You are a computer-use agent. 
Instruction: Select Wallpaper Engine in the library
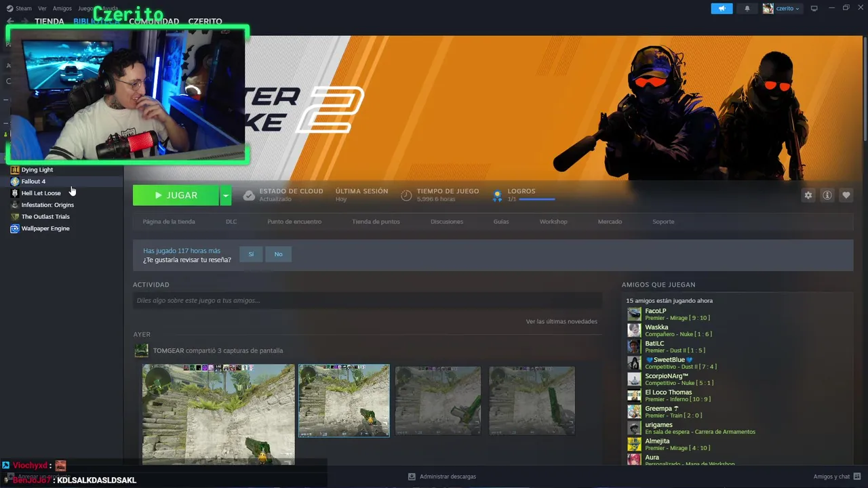point(45,228)
